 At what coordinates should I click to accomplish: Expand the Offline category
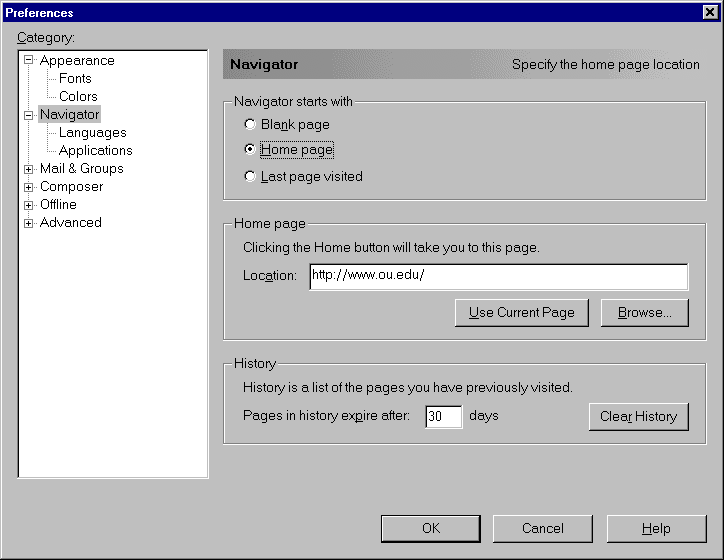click(x=29, y=205)
